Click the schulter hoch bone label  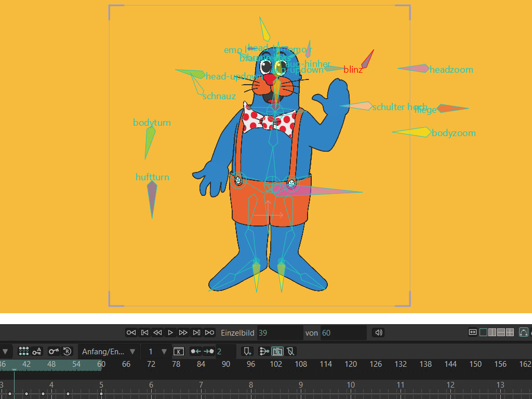pos(400,107)
